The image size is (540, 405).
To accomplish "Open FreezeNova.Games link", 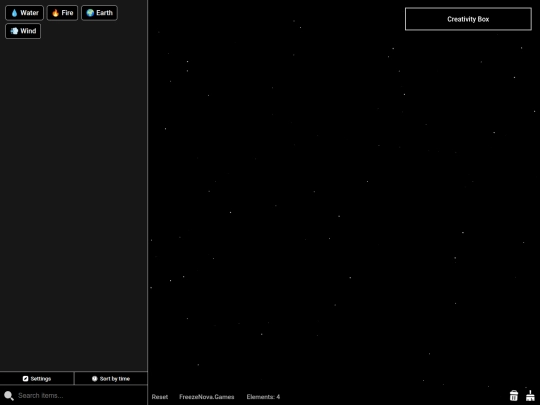I will pyautogui.click(x=207, y=397).
